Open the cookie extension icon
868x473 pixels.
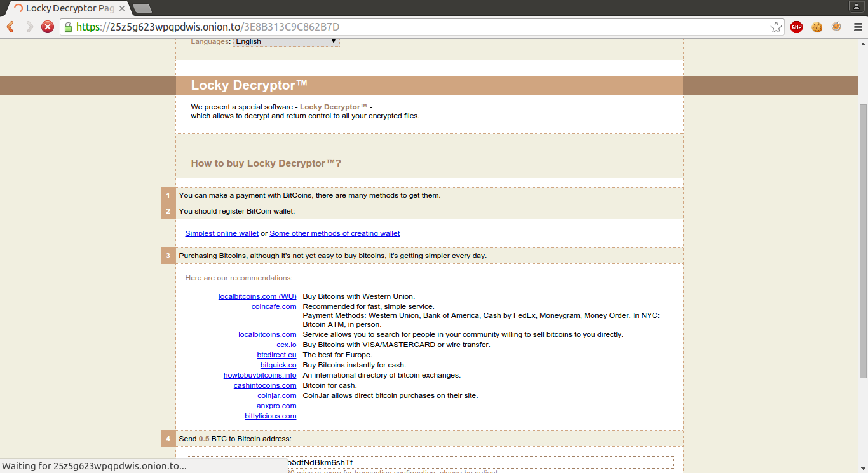(x=817, y=27)
